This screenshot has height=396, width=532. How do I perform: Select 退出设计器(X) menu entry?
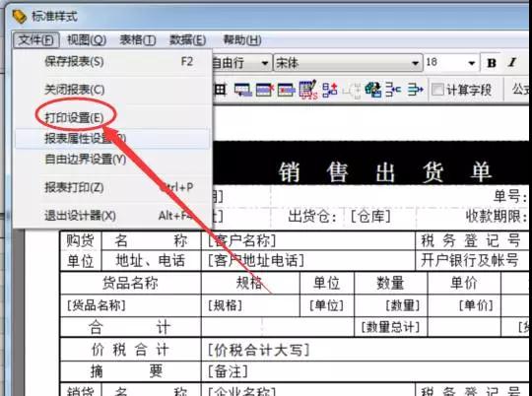click(80, 215)
